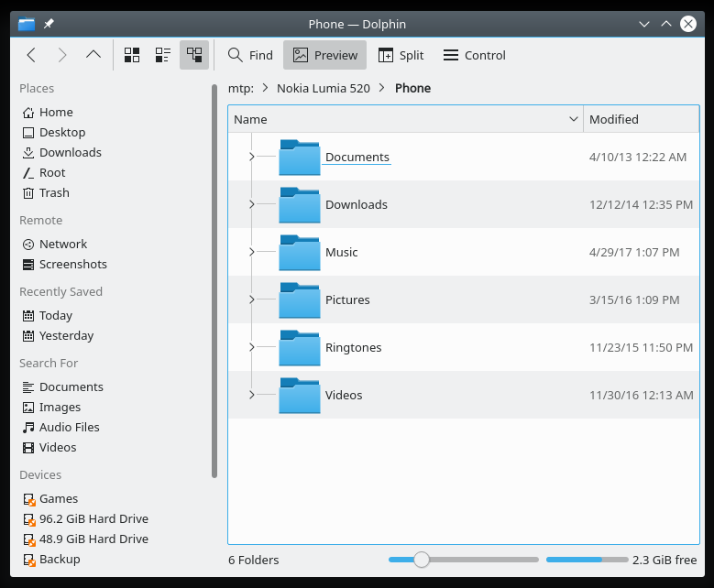Open the Control menu
This screenshot has height=588, width=714.
(x=474, y=55)
